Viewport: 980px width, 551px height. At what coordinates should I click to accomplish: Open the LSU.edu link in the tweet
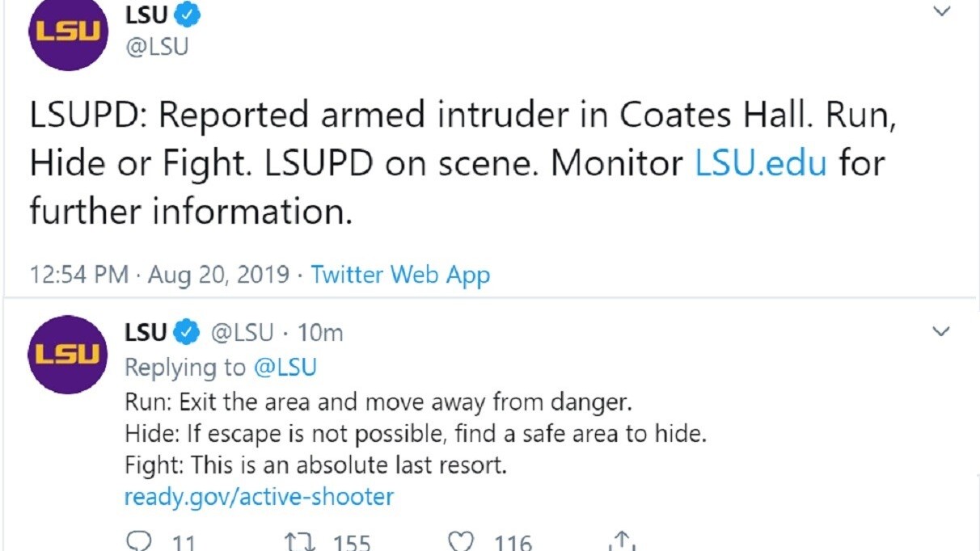tap(761, 163)
